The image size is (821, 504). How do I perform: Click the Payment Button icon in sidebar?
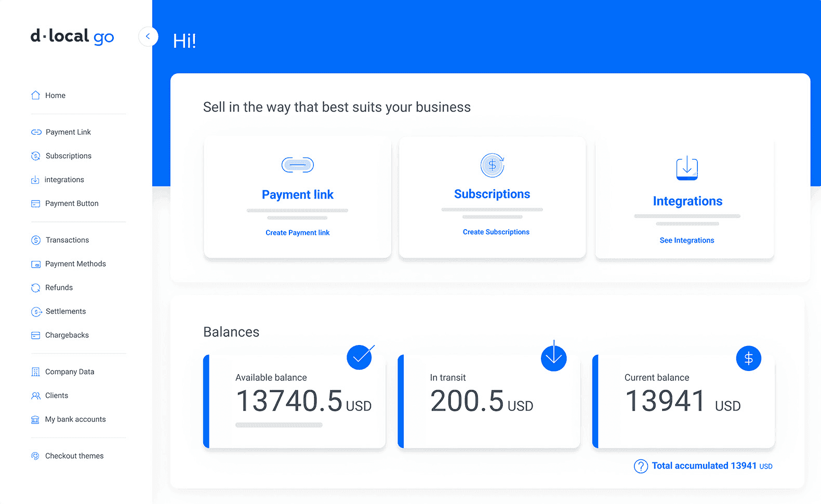35,204
